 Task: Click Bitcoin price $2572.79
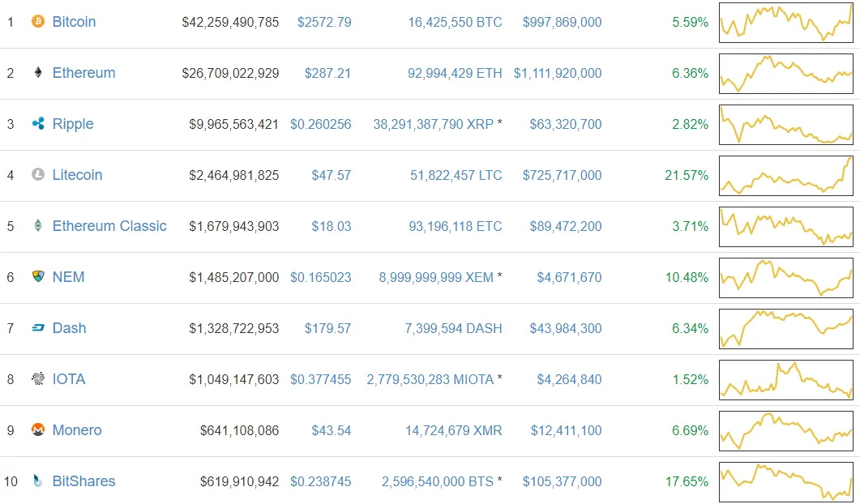[324, 22]
